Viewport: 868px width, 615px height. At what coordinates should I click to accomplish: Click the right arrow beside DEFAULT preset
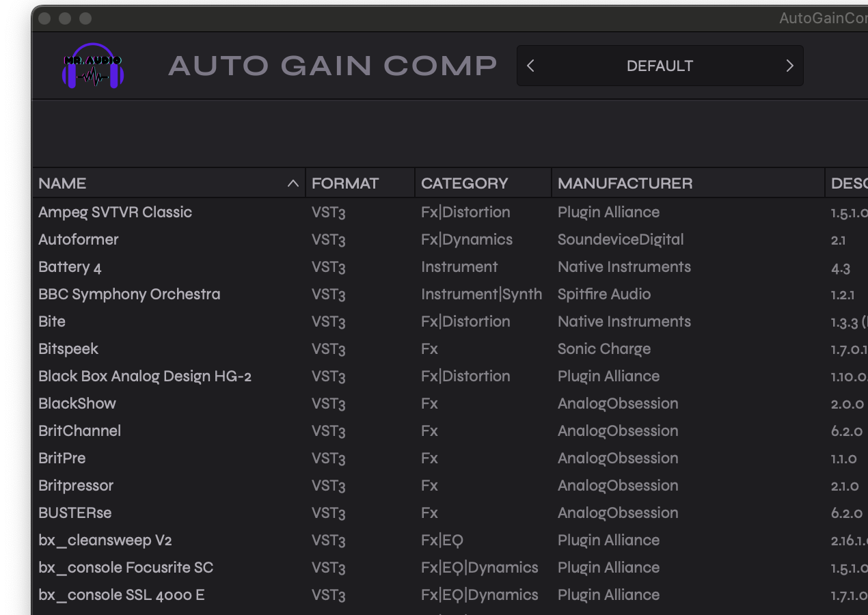click(789, 66)
